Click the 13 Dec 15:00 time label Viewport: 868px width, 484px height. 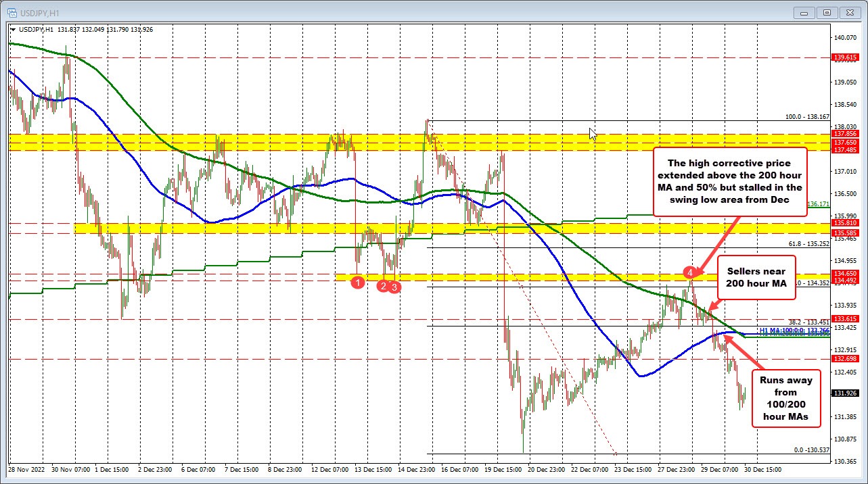(x=372, y=470)
